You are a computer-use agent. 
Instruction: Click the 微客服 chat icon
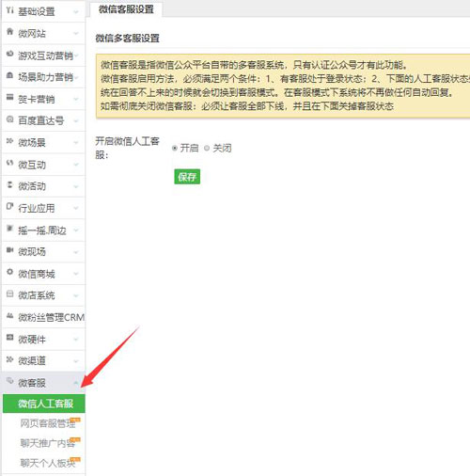pyautogui.click(x=10, y=381)
